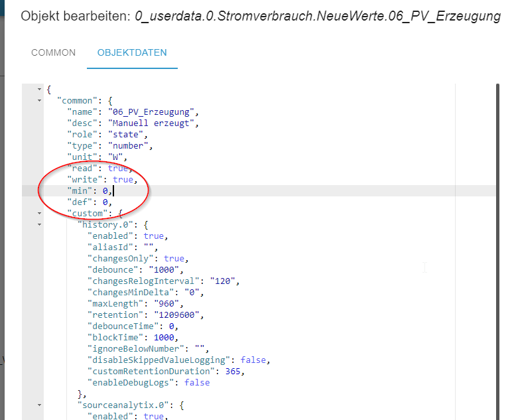
Task: Click the "enableDebugLogs": false line
Action: coord(149,383)
